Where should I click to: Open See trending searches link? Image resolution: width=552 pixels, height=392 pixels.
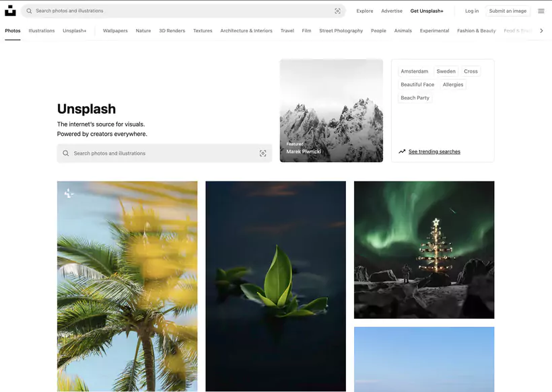[x=434, y=151]
